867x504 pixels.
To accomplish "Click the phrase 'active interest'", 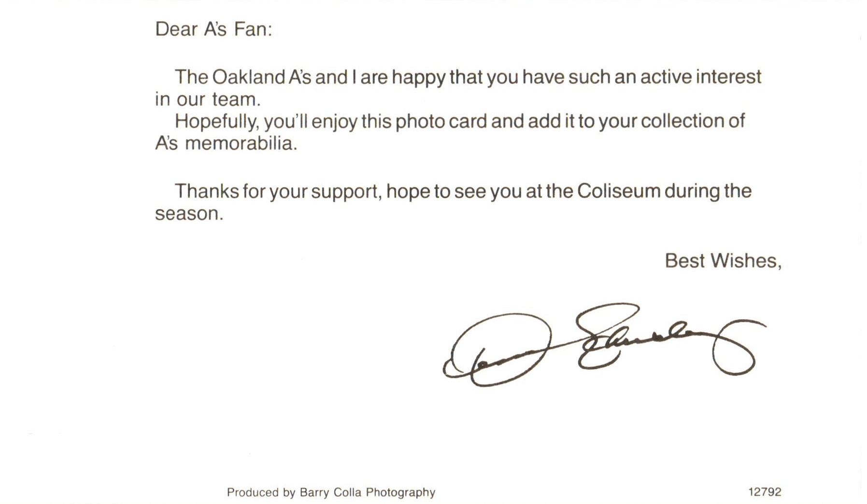I will pyautogui.click(x=701, y=77).
